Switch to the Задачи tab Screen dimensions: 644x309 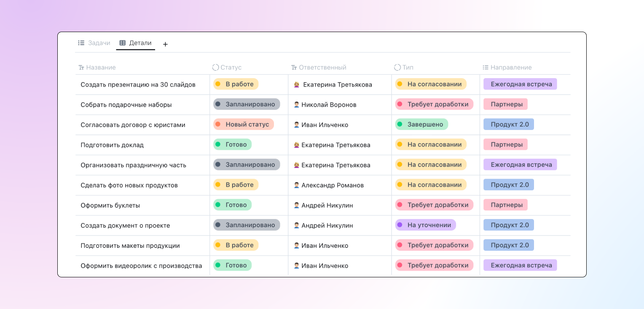click(x=99, y=43)
